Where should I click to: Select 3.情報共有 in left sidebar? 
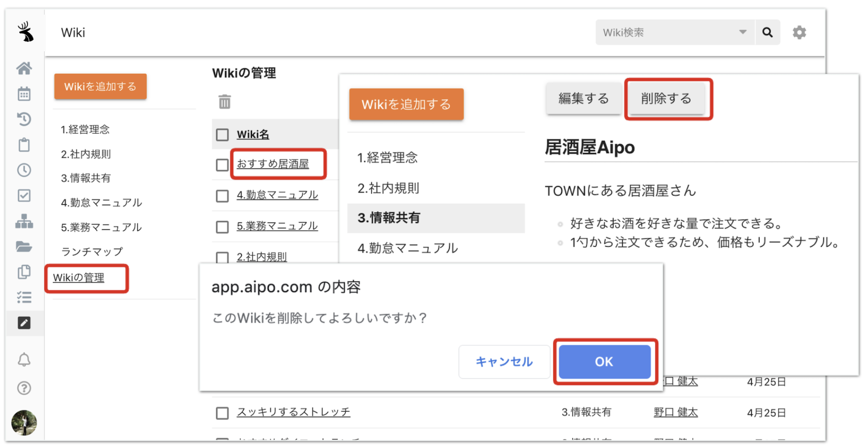[86, 178]
